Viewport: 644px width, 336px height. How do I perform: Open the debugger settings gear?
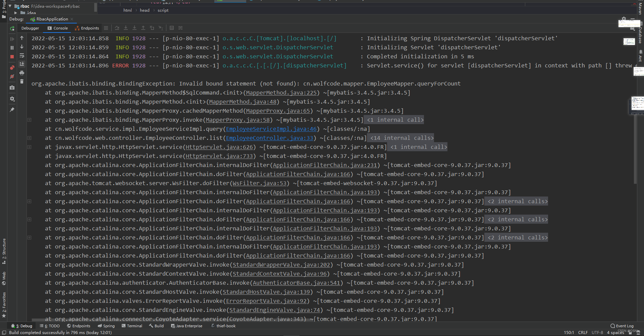pyautogui.click(x=12, y=98)
